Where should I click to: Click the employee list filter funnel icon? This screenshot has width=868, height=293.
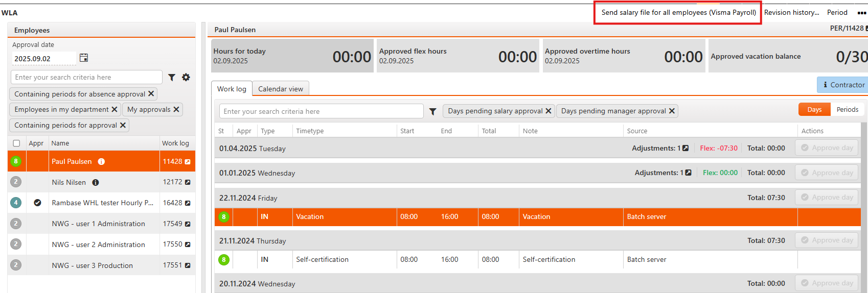point(172,78)
